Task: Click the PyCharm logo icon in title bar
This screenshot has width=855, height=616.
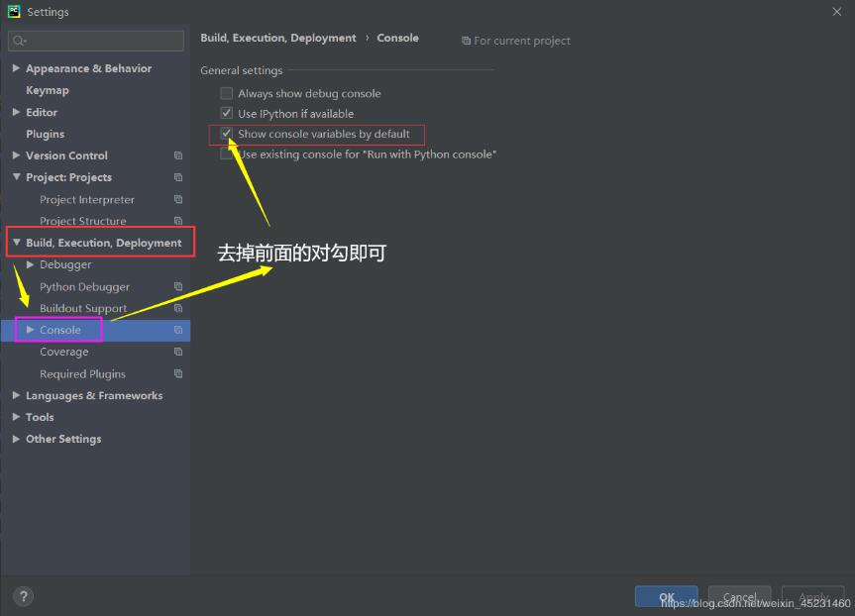Action: point(14,12)
